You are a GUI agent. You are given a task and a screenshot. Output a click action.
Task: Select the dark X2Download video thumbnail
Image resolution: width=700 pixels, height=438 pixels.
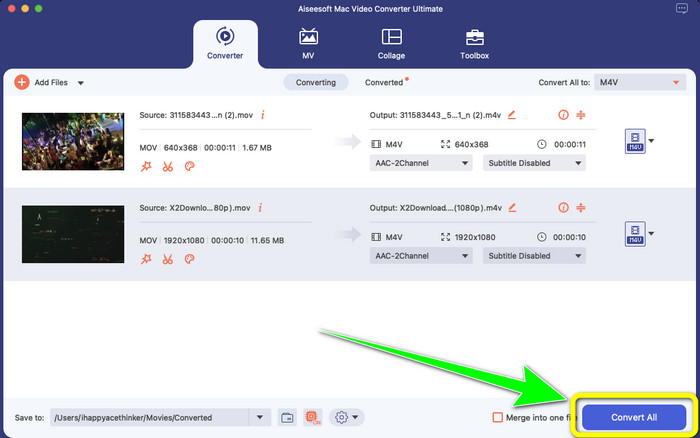[73, 234]
